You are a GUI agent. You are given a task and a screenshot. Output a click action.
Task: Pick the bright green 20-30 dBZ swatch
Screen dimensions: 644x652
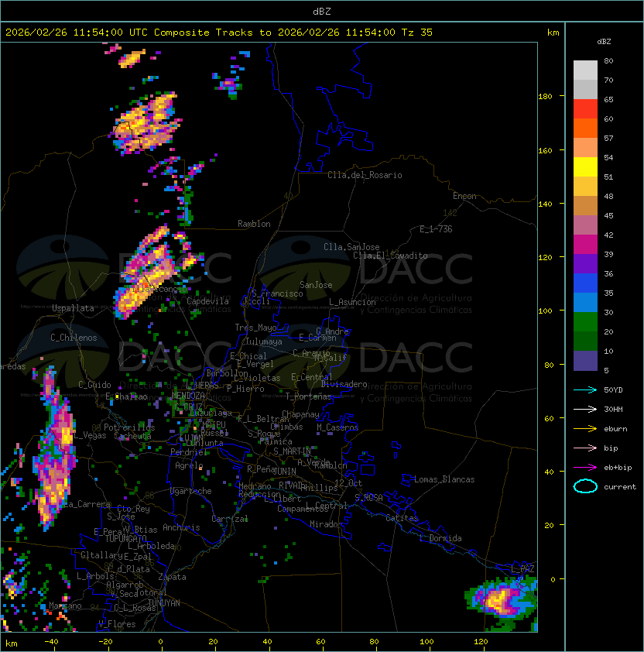coord(585,322)
